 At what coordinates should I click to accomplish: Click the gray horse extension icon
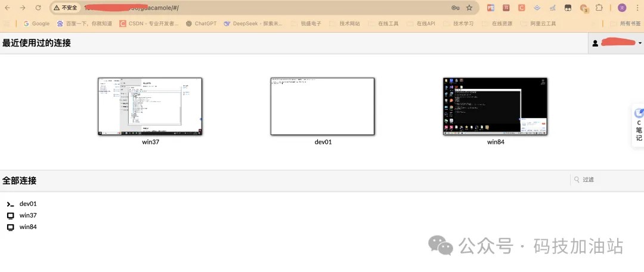coord(552,8)
